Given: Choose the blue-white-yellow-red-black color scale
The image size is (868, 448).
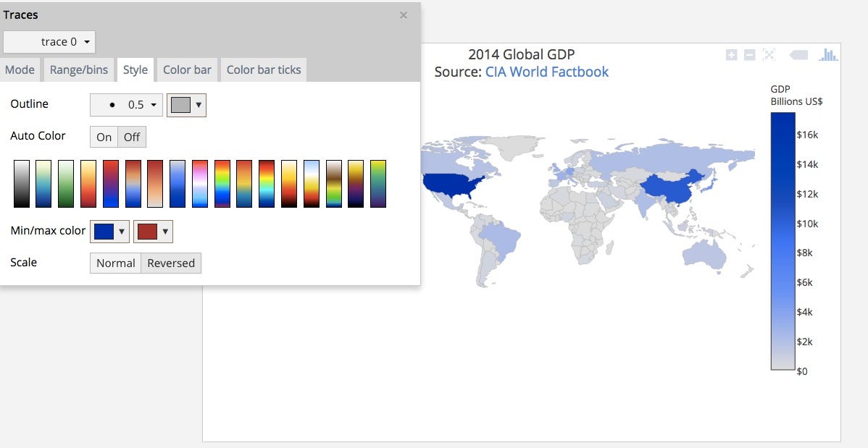Looking at the screenshot, I should (311, 184).
